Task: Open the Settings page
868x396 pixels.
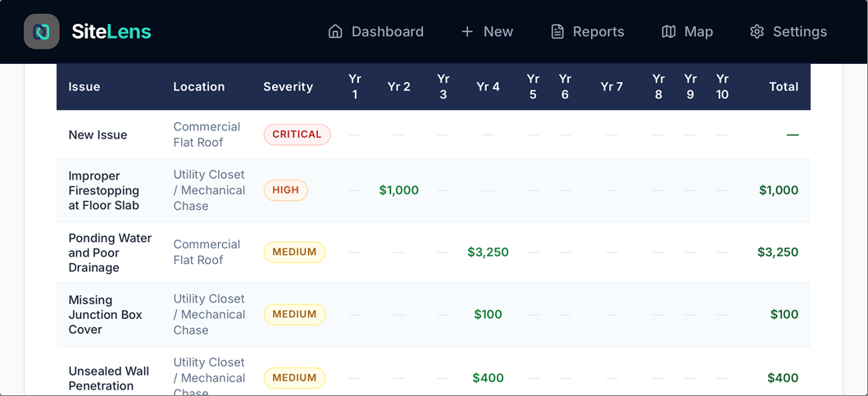Action: coord(788,32)
